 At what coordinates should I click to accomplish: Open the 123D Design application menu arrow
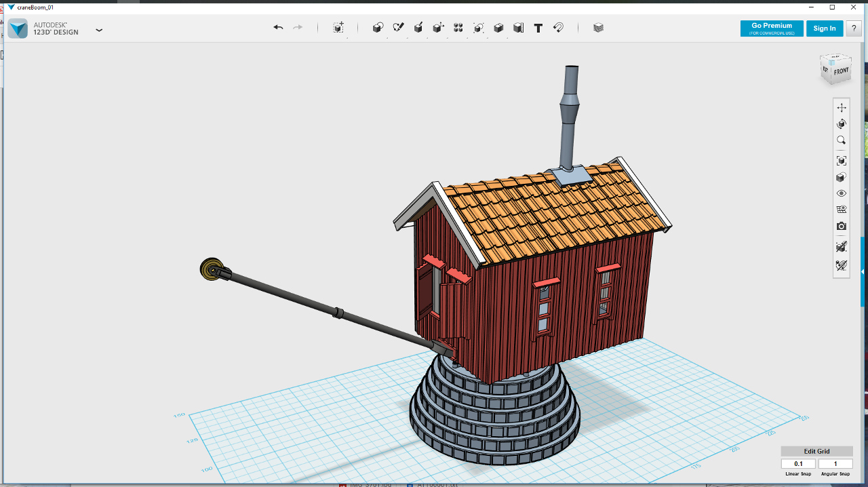click(x=99, y=30)
